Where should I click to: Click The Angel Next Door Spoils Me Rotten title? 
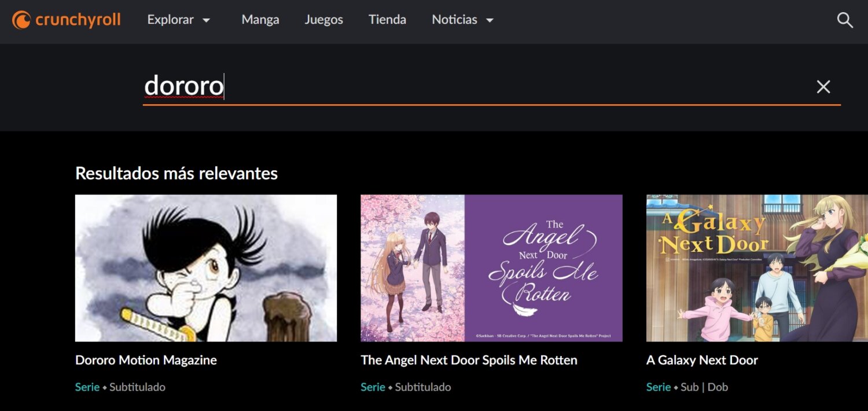469,360
